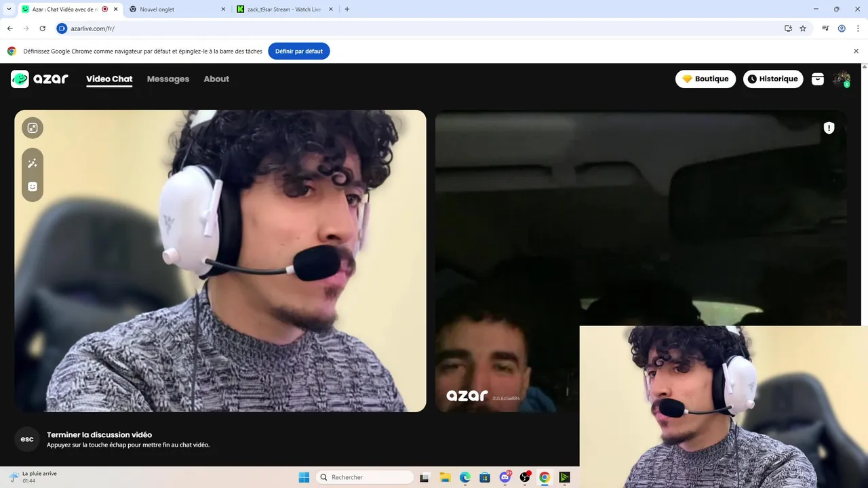
Task: Open the media controls icon
Action: click(x=825, y=28)
